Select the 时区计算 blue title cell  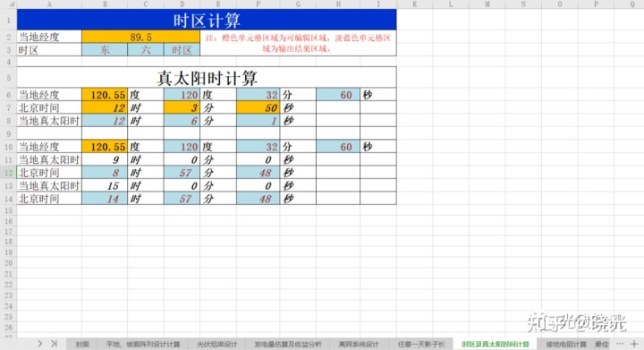pyautogui.click(x=207, y=20)
